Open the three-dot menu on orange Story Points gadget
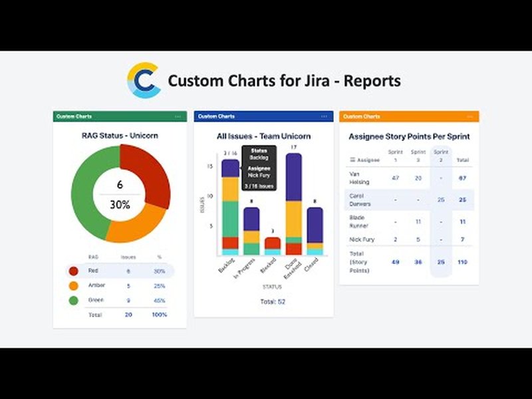Image resolution: width=532 pixels, height=399 pixels. 469,117
